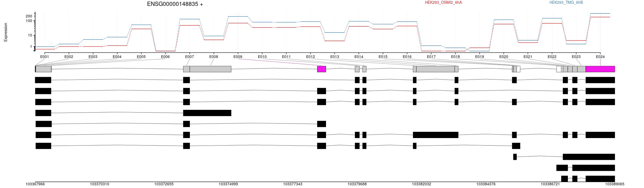This screenshot has height=188, width=644.
Task: Click the long grey E008 exon box in the gene model
Action: (210, 69)
